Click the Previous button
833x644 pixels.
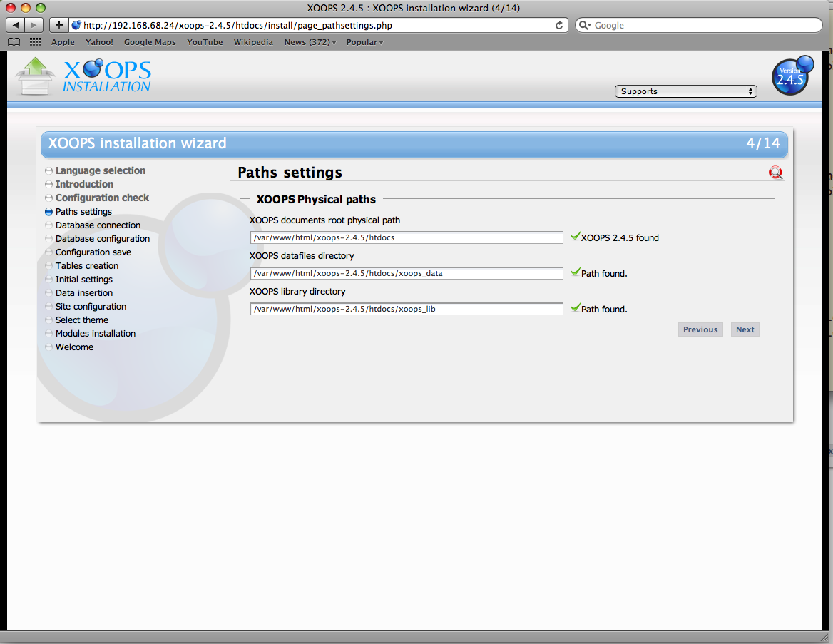700,329
